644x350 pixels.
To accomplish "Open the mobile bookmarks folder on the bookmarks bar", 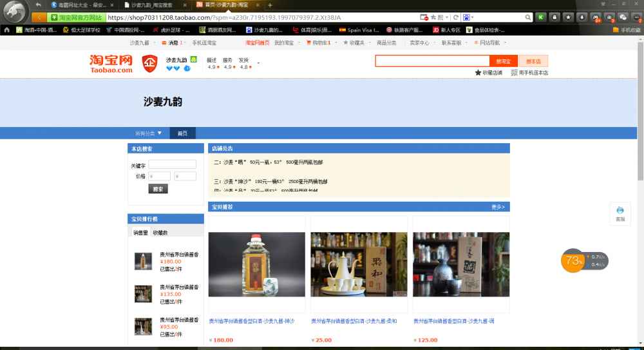I will click(x=626, y=30).
